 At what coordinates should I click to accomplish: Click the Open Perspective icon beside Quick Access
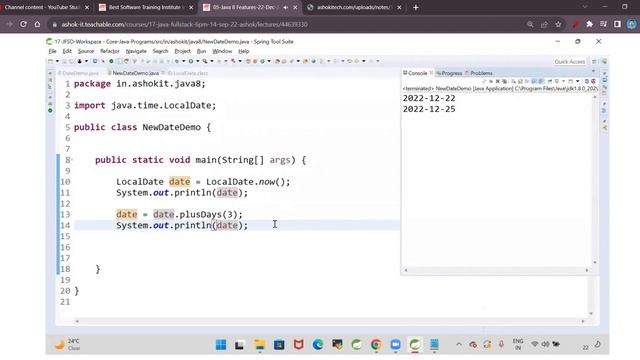click(x=594, y=62)
